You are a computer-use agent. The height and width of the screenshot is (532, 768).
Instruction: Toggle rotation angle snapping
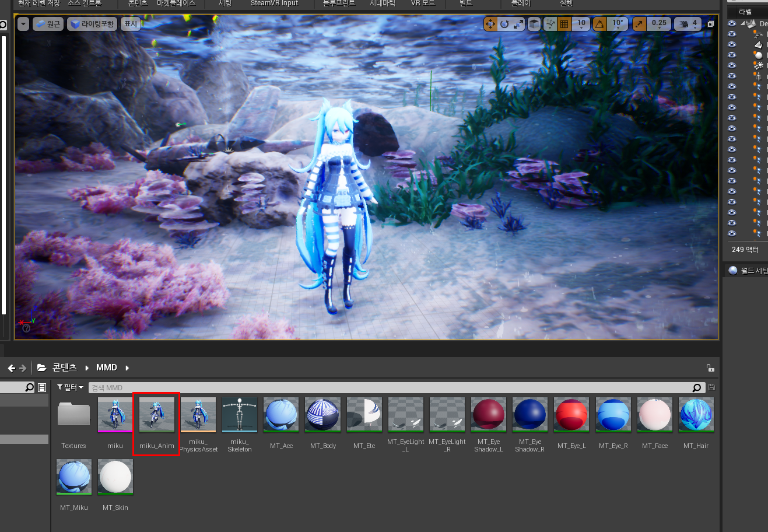pyautogui.click(x=599, y=24)
